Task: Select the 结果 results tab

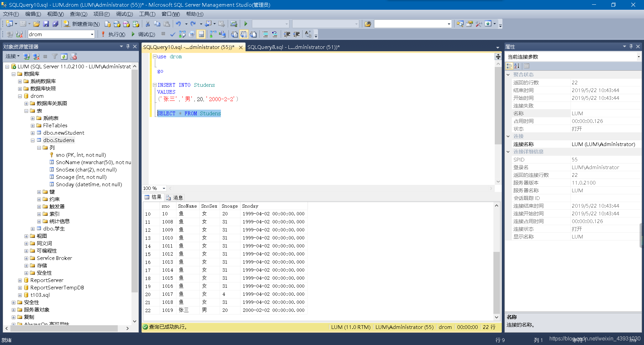Action: 153,197
